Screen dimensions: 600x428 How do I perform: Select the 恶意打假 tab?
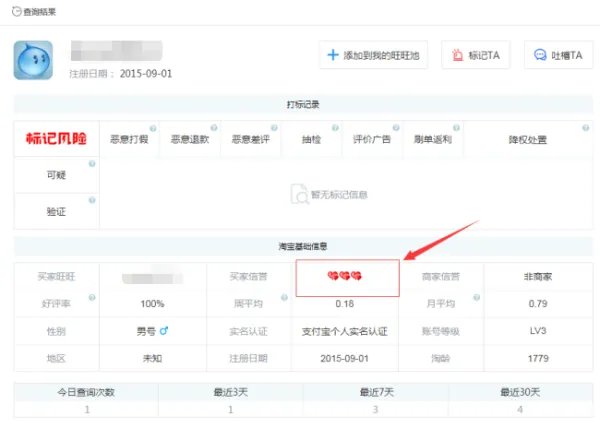tap(129, 139)
